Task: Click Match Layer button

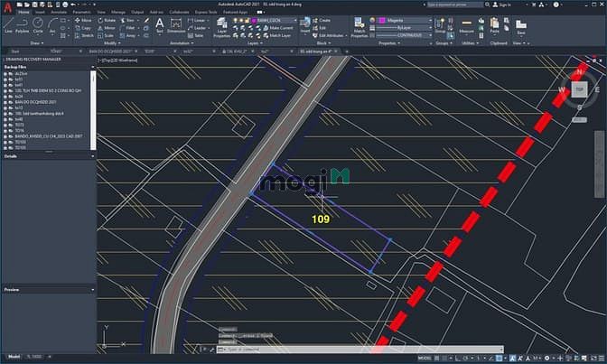Action: [x=276, y=35]
